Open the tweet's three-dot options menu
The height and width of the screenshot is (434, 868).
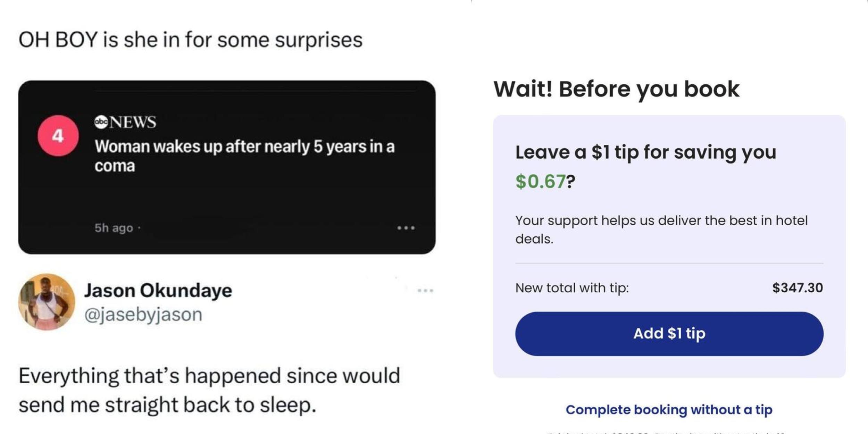coord(425,290)
